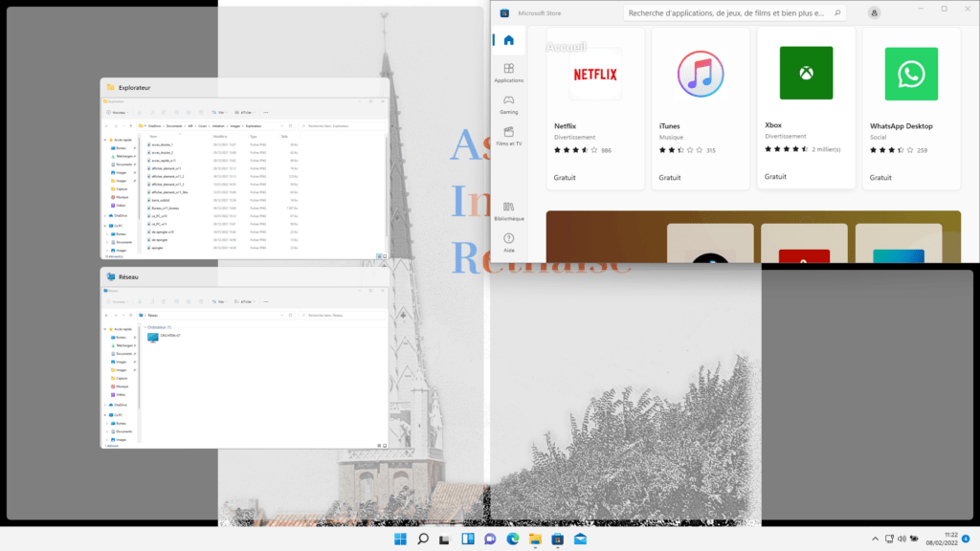Open the Applications section in Store sidebar

(x=509, y=73)
